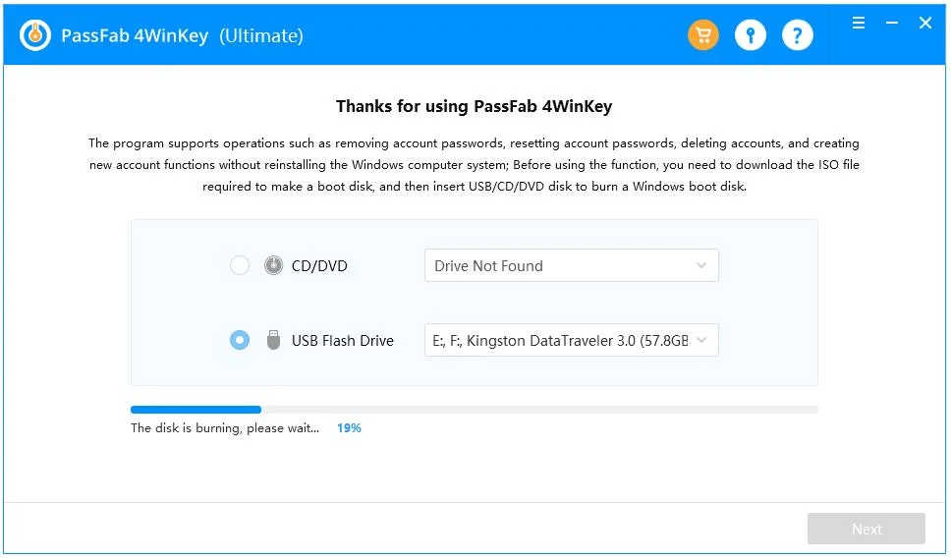Click the PassFab 4WinKey logo icon
Image resolution: width=951 pixels, height=560 pixels.
coord(35,35)
